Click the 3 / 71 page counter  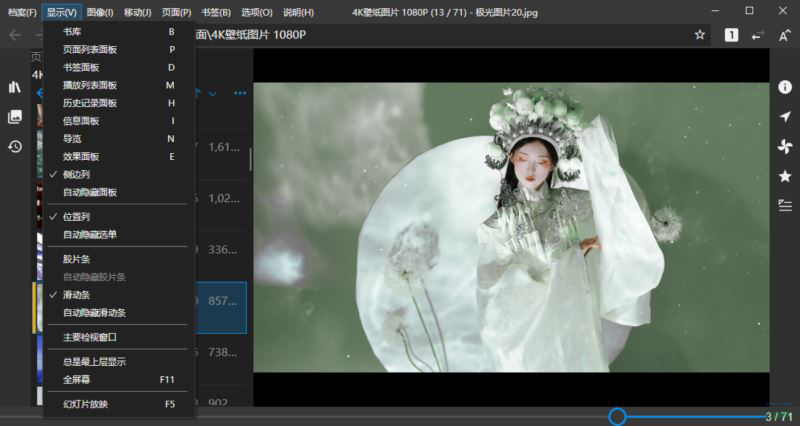(779, 417)
